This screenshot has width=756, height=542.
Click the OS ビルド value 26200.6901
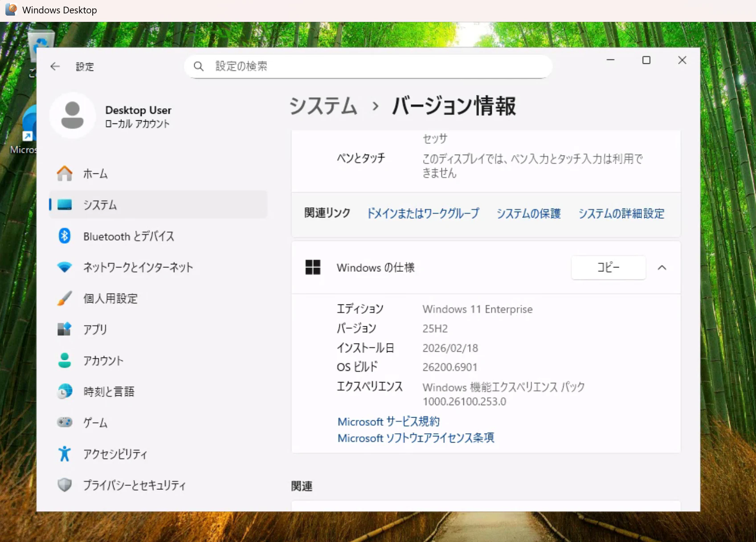pos(450,367)
